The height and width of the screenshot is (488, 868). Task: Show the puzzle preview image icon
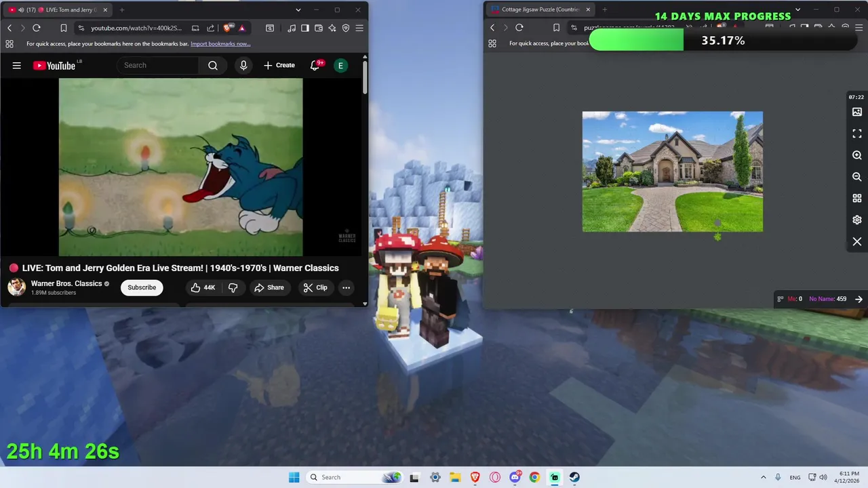point(857,112)
